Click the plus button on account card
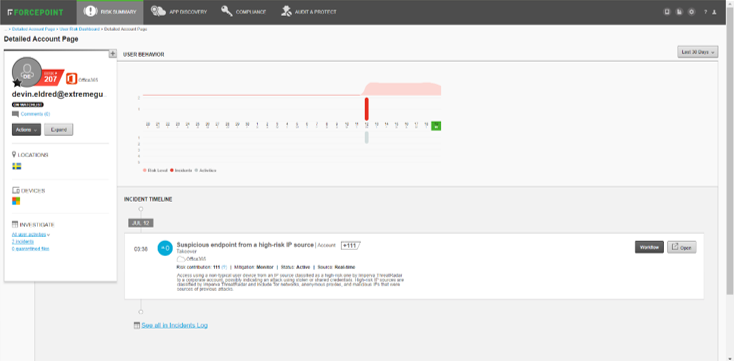Image resolution: width=734 pixels, height=361 pixels. tap(113, 54)
